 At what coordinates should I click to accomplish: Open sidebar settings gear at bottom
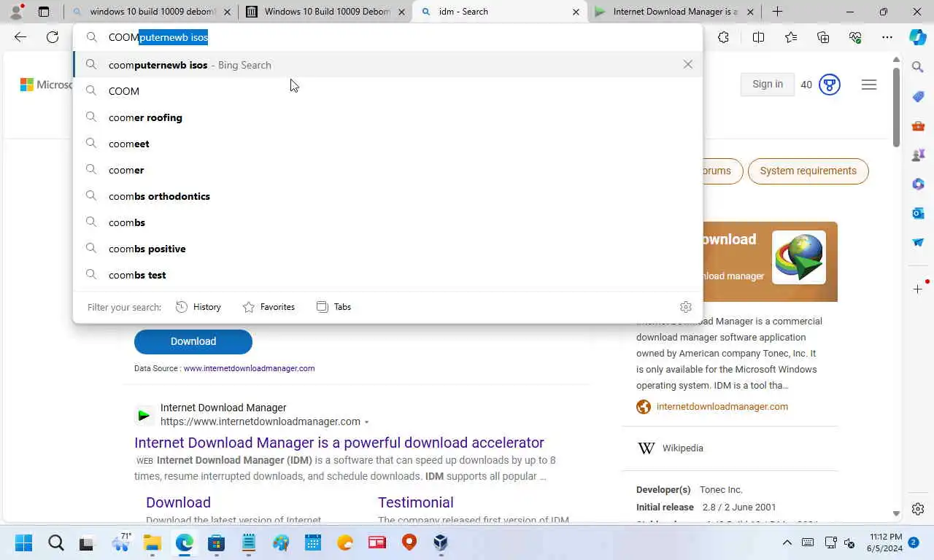tap(918, 509)
